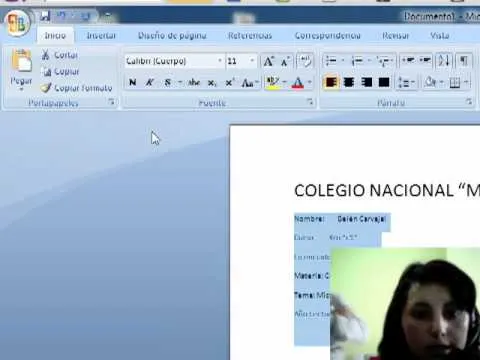
Task: Toggle strikethrough abc formatting
Action: pos(194,82)
